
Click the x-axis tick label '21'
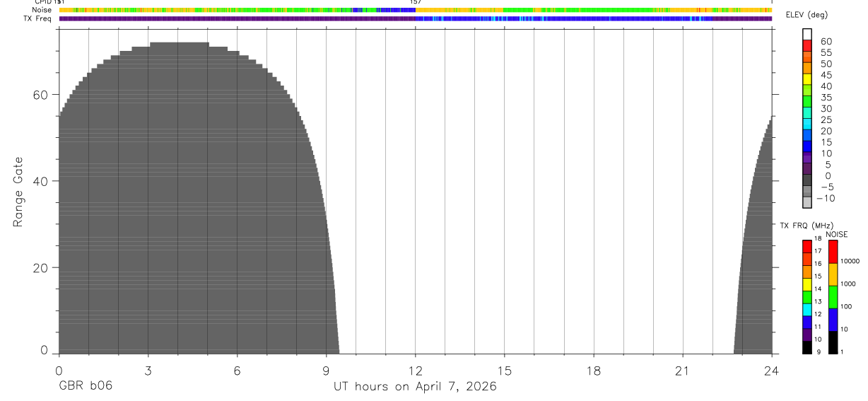pos(683,371)
